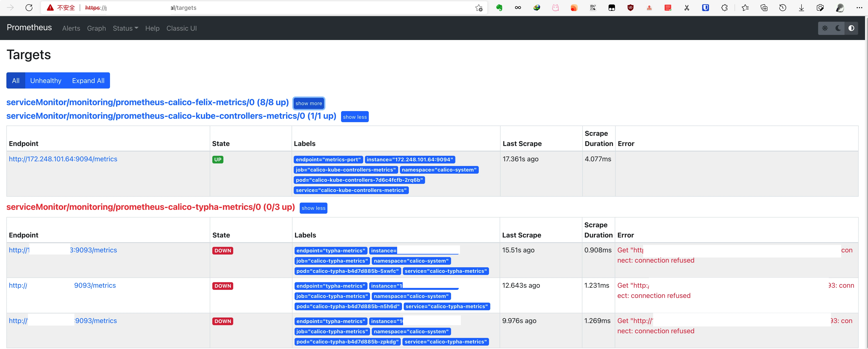The width and height of the screenshot is (868, 349).
Task: Open the Status dropdown menu
Action: (125, 29)
